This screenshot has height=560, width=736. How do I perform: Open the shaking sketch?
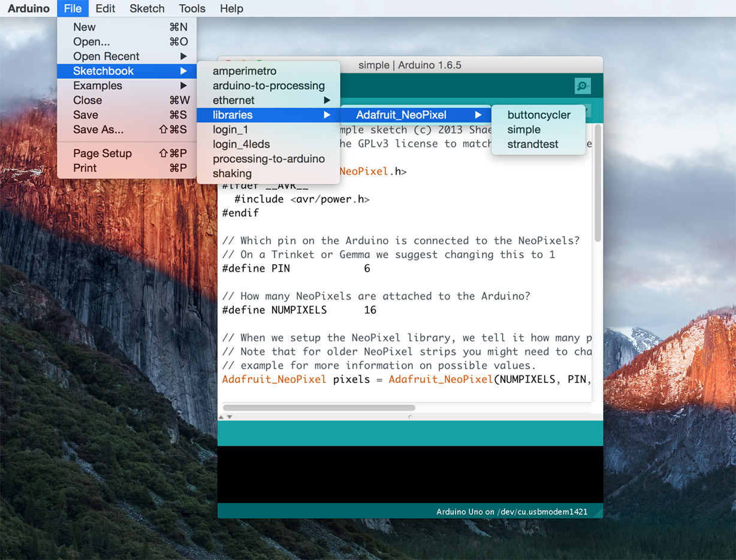pos(269,174)
